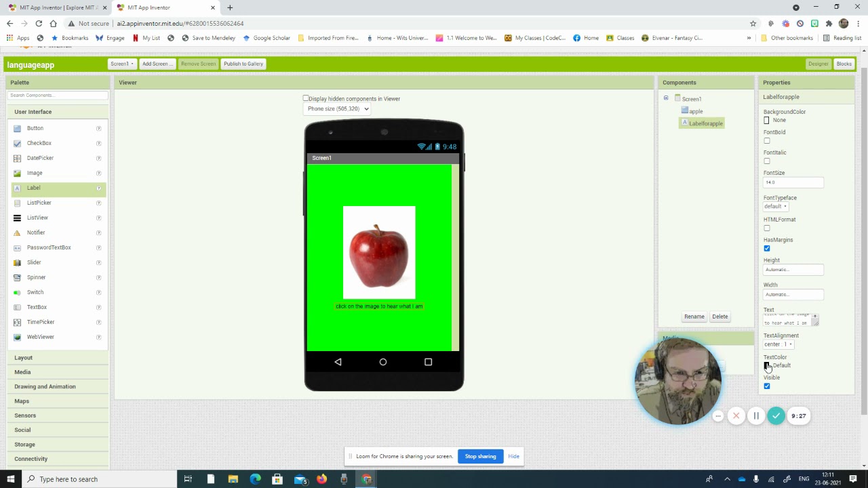This screenshot has height=488, width=868.
Task: Choose the Slider palette component
Action: 34,262
